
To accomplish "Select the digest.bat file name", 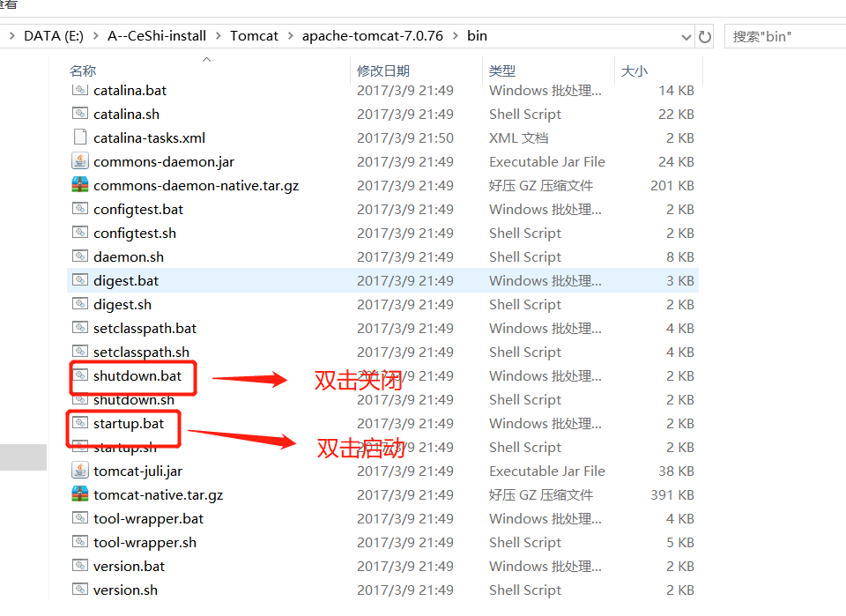I will 126,280.
